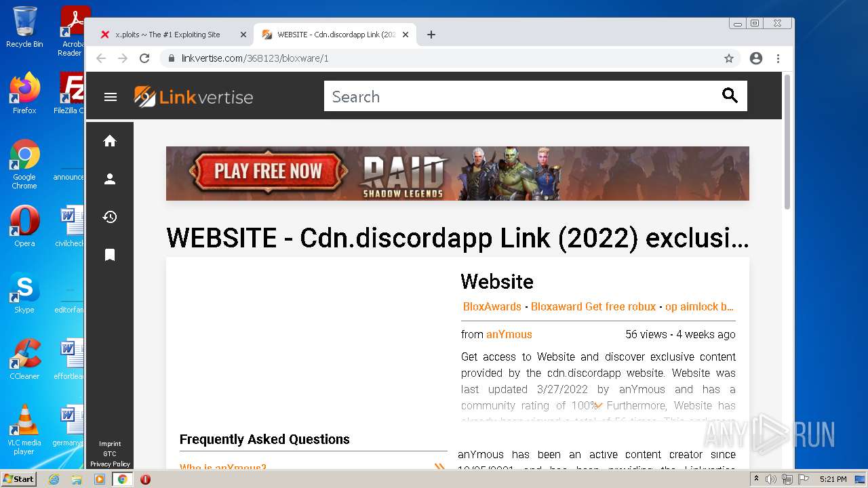Screen dimensions: 868x488
Task: Open the volume tray icon
Action: [x=771, y=479]
